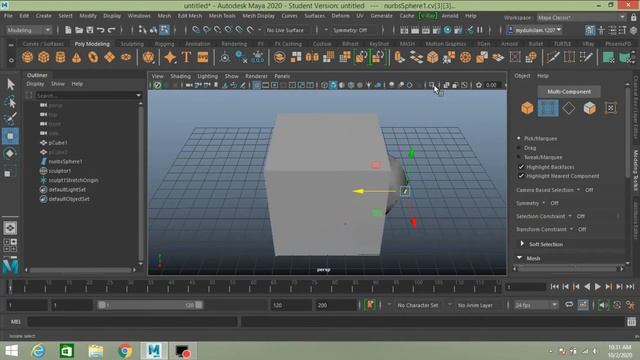Switch to the Sculpting shelf tab
640x360 pixels.
pos(132,44)
